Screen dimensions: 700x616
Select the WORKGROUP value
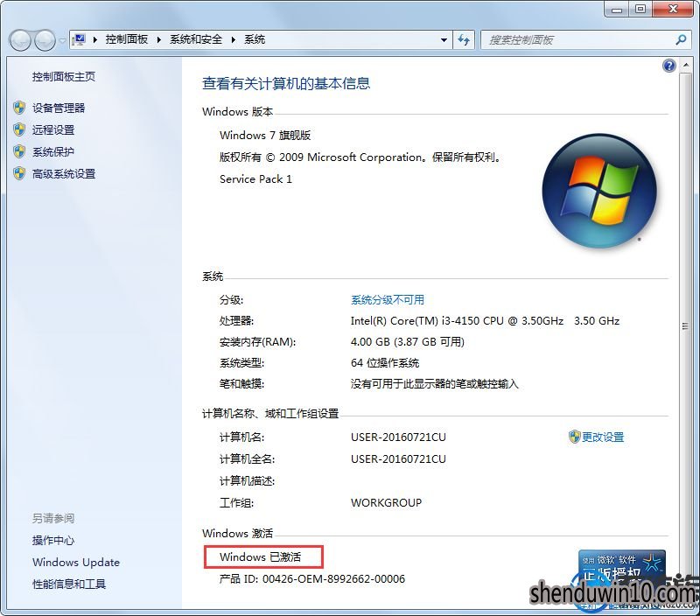[x=386, y=502]
